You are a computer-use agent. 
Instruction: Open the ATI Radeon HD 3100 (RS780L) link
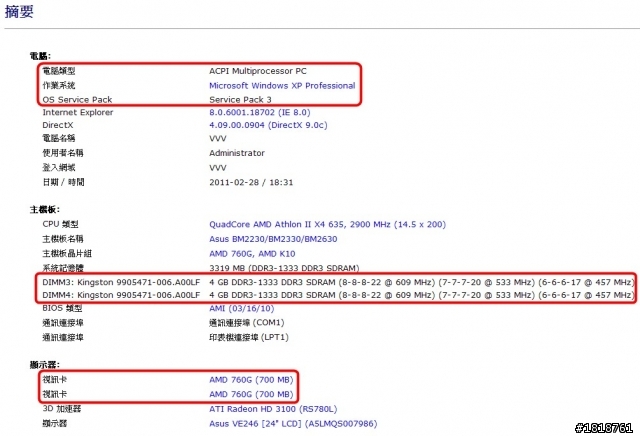point(273,409)
